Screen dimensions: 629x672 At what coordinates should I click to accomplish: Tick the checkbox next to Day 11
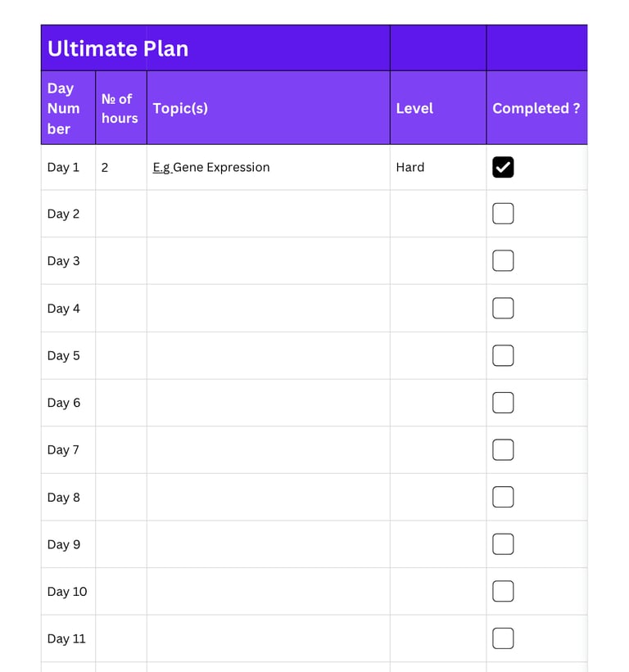pyautogui.click(x=502, y=638)
